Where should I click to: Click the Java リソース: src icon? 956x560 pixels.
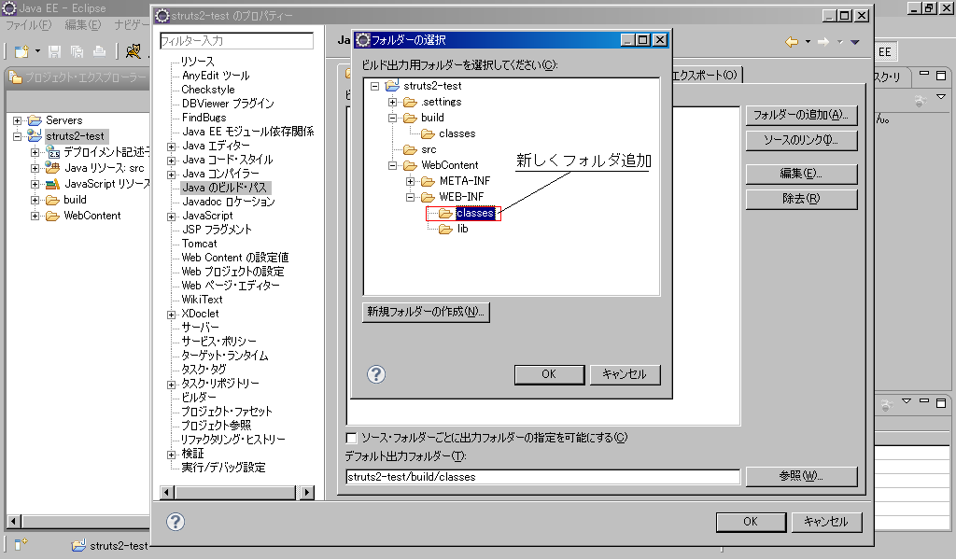tap(53, 168)
